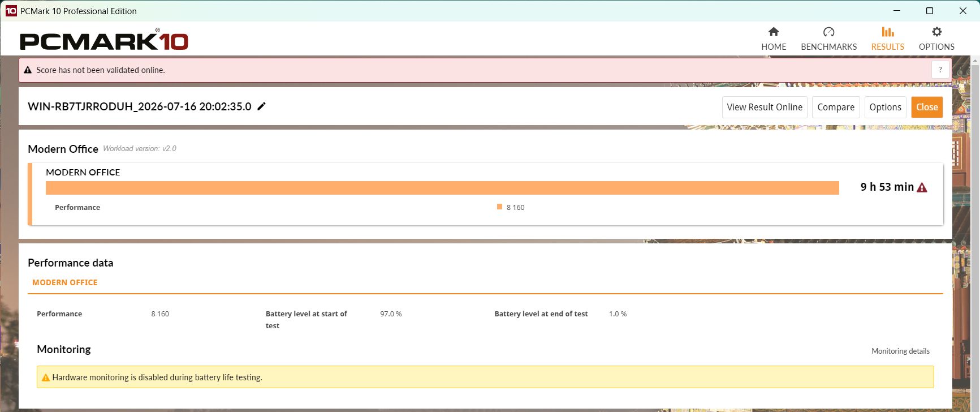Click the orange Modern Office progress bar
The height and width of the screenshot is (412, 980).
[x=442, y=188]
